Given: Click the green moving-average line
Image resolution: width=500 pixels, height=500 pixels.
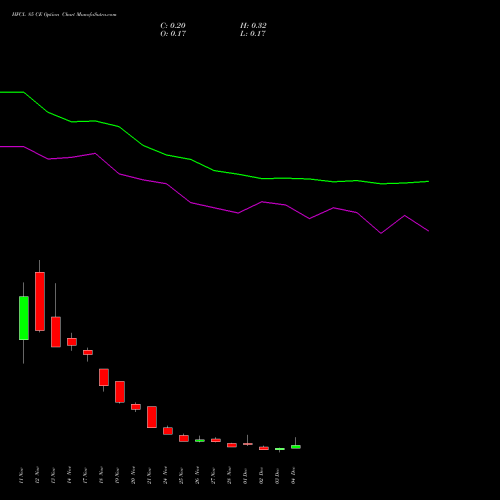Looking at the screenshot, I should click(x=214, y=170).
